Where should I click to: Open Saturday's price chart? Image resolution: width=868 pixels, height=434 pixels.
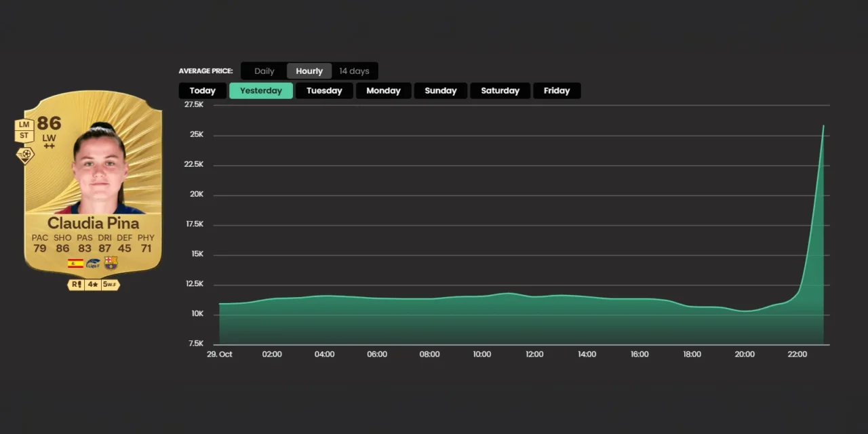coord(500,90)
